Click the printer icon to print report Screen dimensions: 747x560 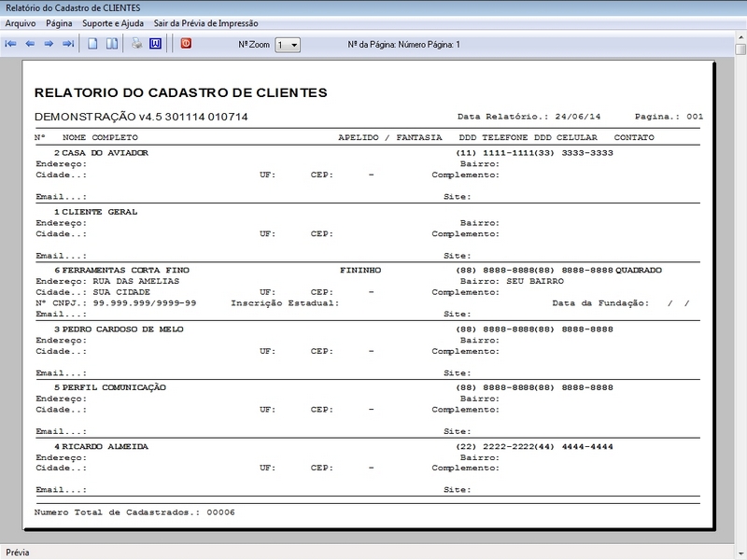coord(136,44)
